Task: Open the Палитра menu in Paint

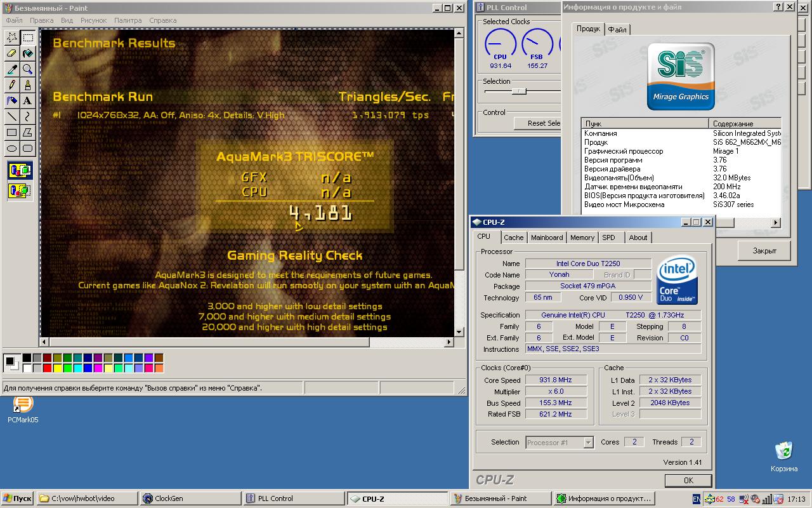Action: (128, 20)
